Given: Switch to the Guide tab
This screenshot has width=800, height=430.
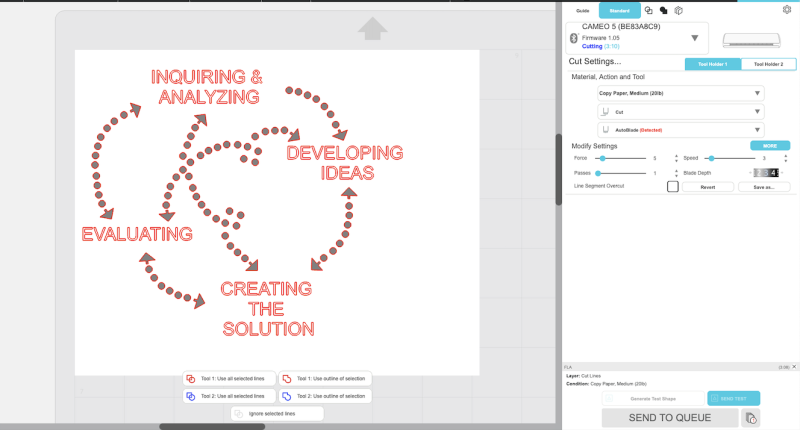Looking at the screenshot, I should (x=583, y=10).
